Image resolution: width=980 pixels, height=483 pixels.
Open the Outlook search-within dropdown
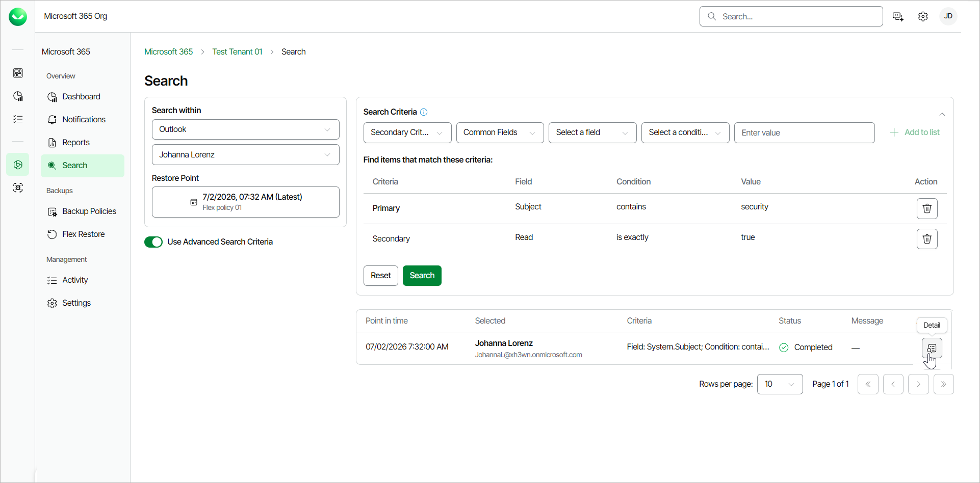click(245, 129)
